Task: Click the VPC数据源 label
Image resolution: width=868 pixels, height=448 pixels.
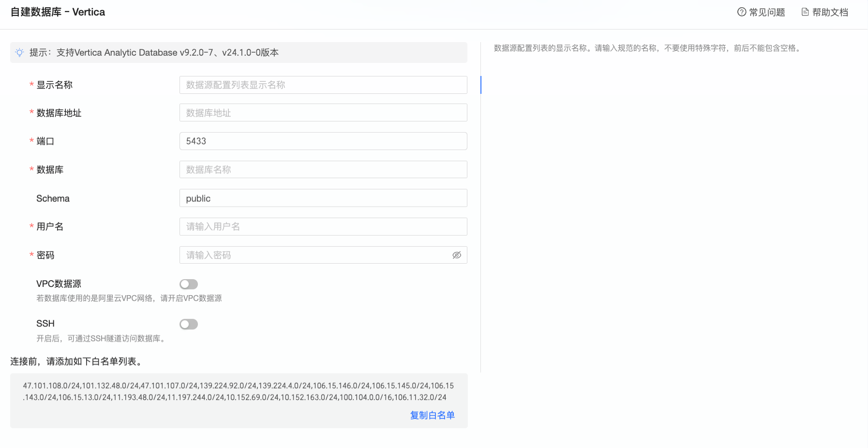Action: pos(59,284)
